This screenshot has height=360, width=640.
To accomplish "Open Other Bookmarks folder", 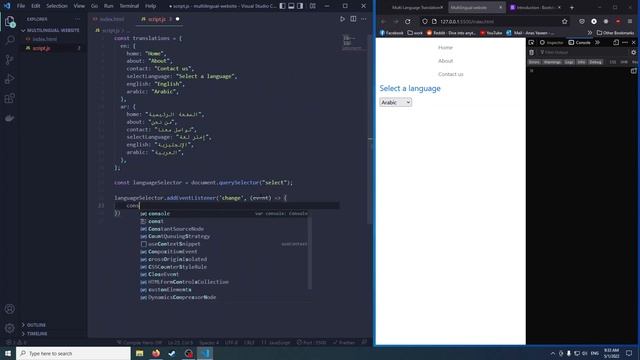I will point(615,33).
